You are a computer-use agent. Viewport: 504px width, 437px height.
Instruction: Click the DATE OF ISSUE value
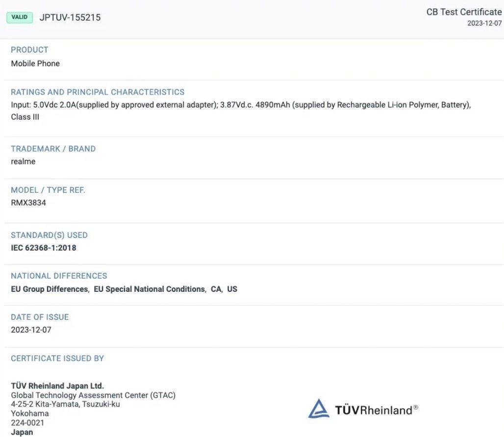point(31,330)
